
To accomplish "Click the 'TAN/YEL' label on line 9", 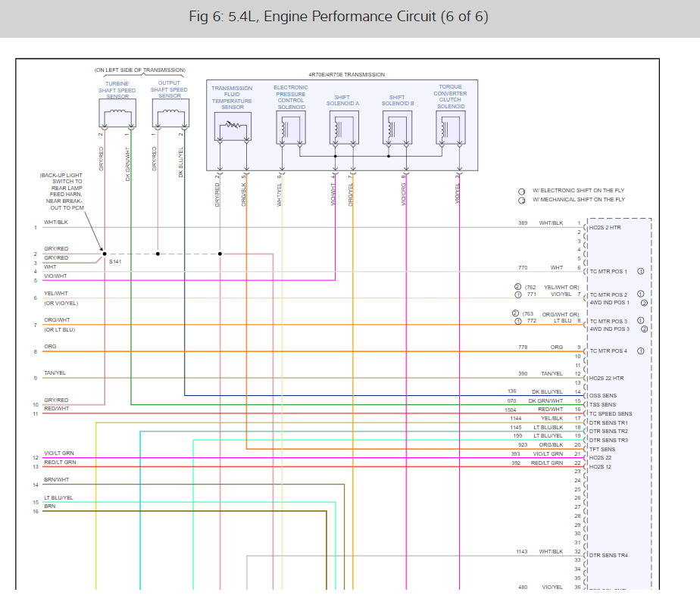I will click(x=55, y=373).
